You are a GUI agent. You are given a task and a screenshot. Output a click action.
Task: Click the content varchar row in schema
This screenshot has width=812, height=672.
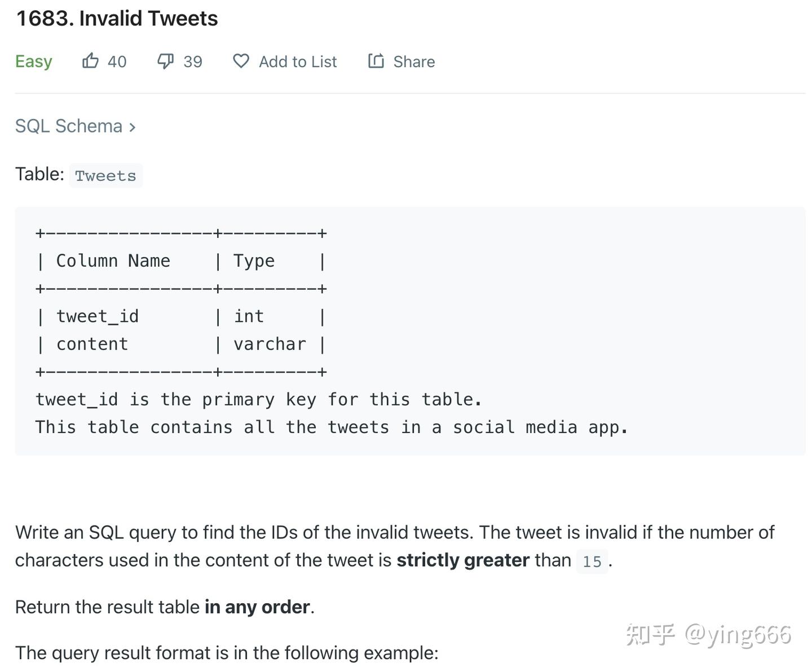[x=180, y=344]
